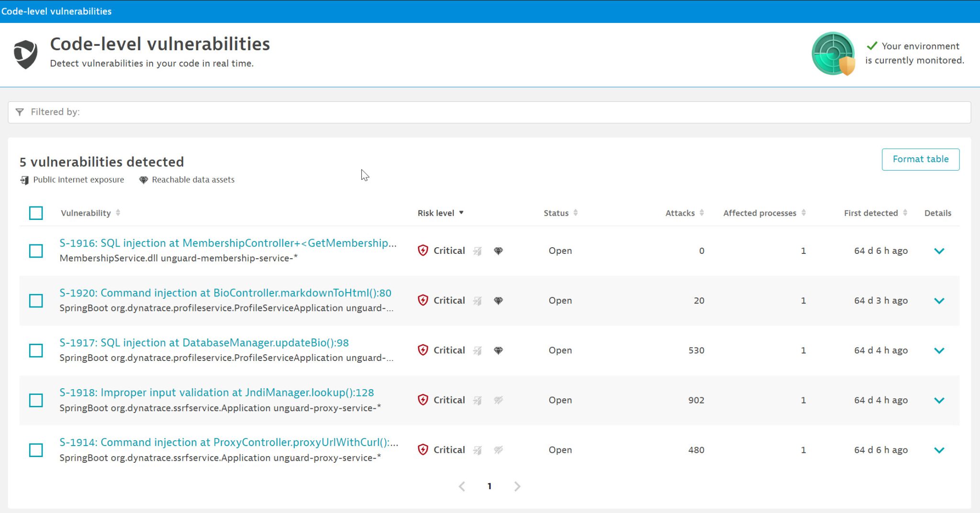Viewport: 980px width, 513px height.
Task: Click Critical shield icon in S-1916 row
Action: [x=423, y=251]
